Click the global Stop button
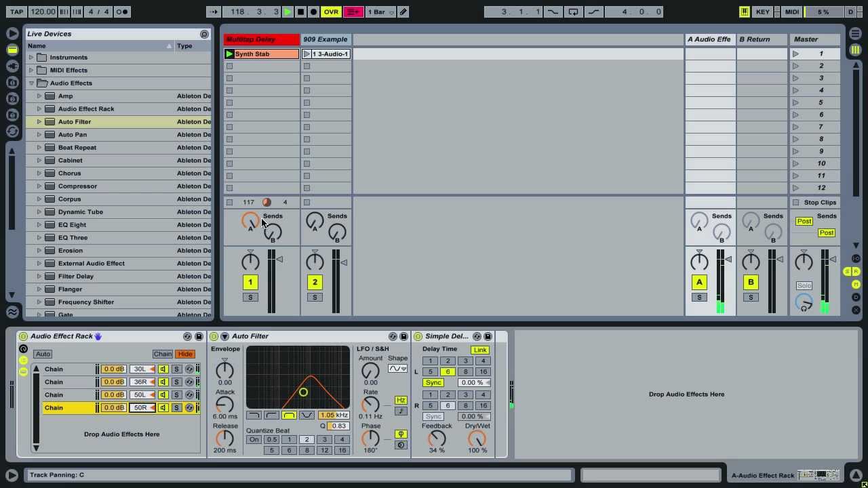Image resolution: width=868 pixels, height=488 pixels. pos(300,12)
